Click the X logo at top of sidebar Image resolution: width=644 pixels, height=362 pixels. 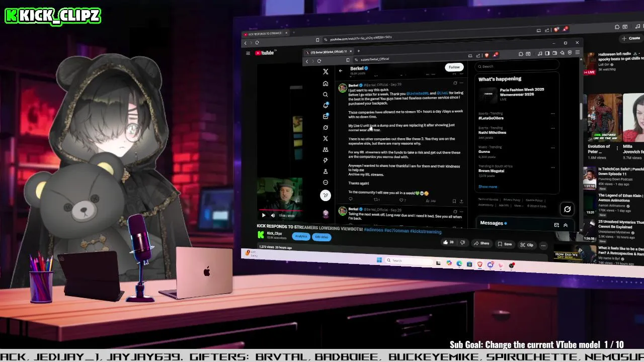[x=326, y=72]
